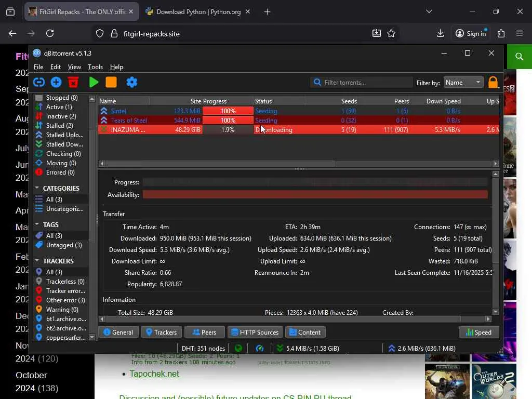This screenshot has width=532, height=399.
Task: Open the Firefox downloads arrow icon
Action: pyautogui.click(x=440, y=33)
